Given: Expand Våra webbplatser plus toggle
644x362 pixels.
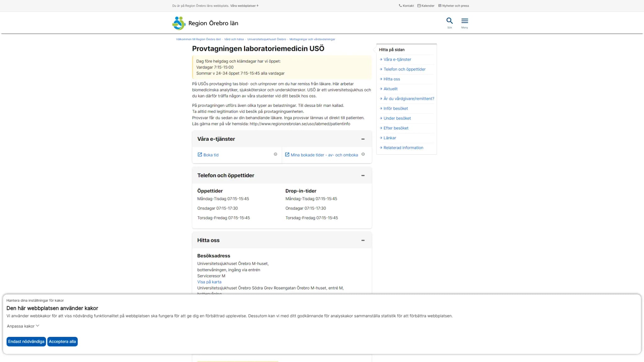Looking at the screenshot, I should pos(244,6).
